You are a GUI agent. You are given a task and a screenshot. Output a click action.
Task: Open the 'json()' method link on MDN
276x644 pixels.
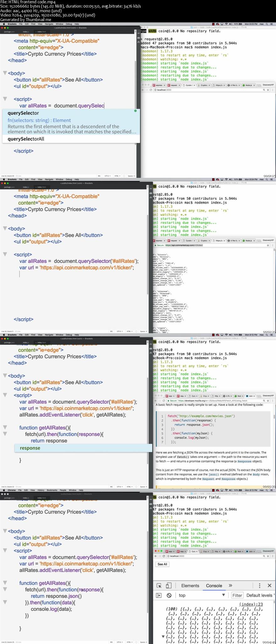click(214, 474)
